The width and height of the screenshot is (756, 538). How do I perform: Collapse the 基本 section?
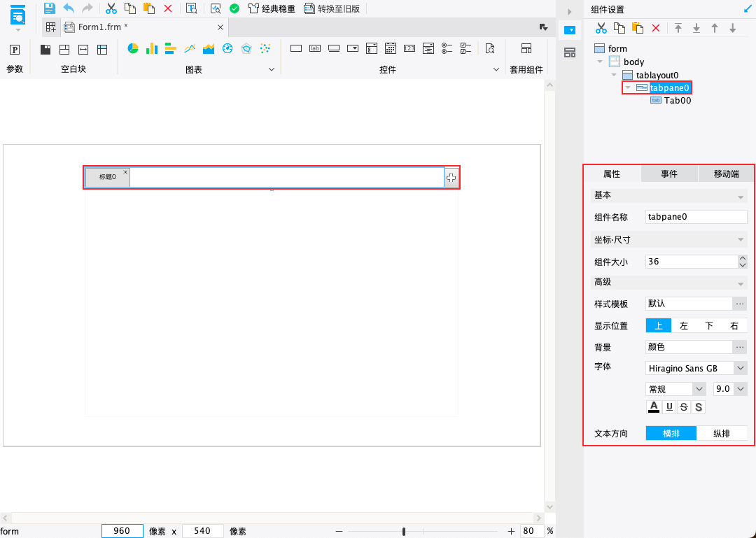[741, 197]
